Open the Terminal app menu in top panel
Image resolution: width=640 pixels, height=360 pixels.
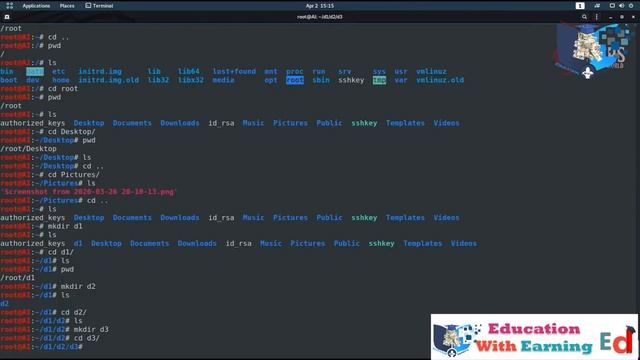(99, 6)
